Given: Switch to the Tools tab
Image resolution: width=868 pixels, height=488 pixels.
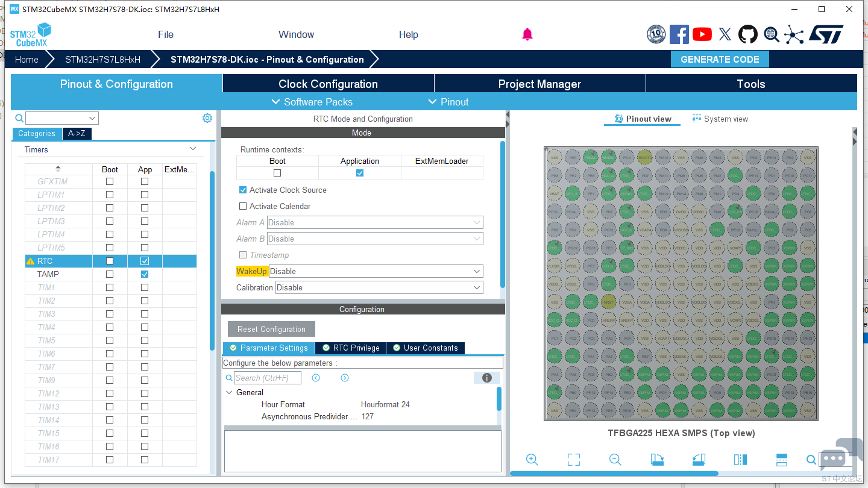Looking at the screenshot, I should pos(751,84).
